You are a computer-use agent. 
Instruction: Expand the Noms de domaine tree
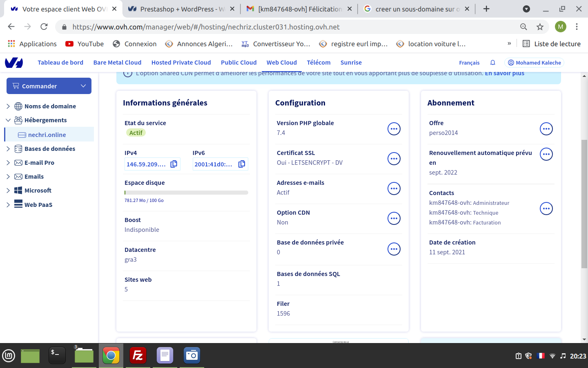pyautogui.click(x=8, y=106)
